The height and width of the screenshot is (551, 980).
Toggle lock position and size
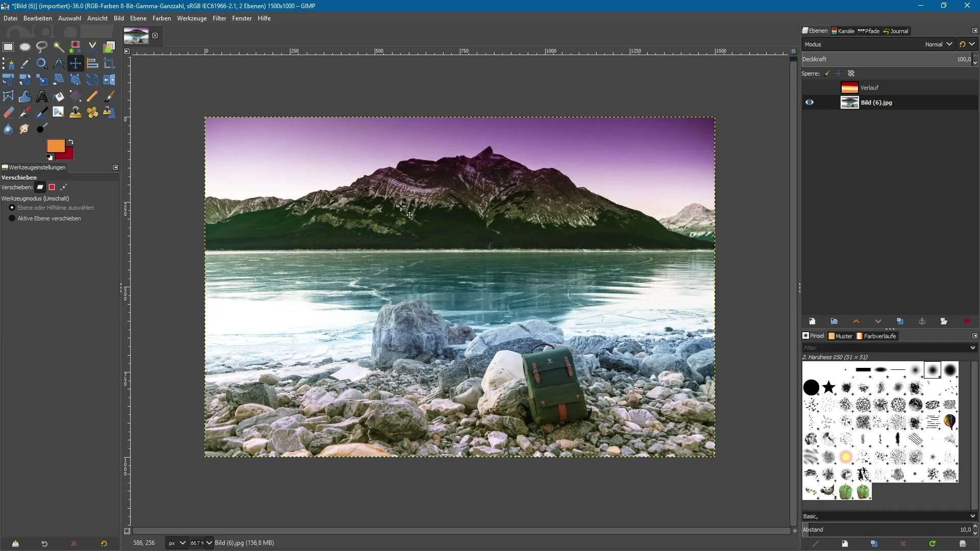[839, 73]
